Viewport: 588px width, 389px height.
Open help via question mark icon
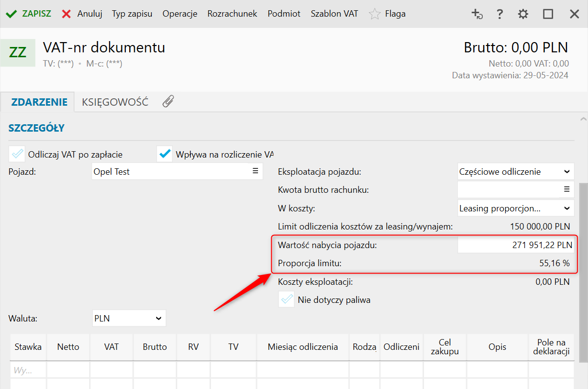tap(499, 14)
